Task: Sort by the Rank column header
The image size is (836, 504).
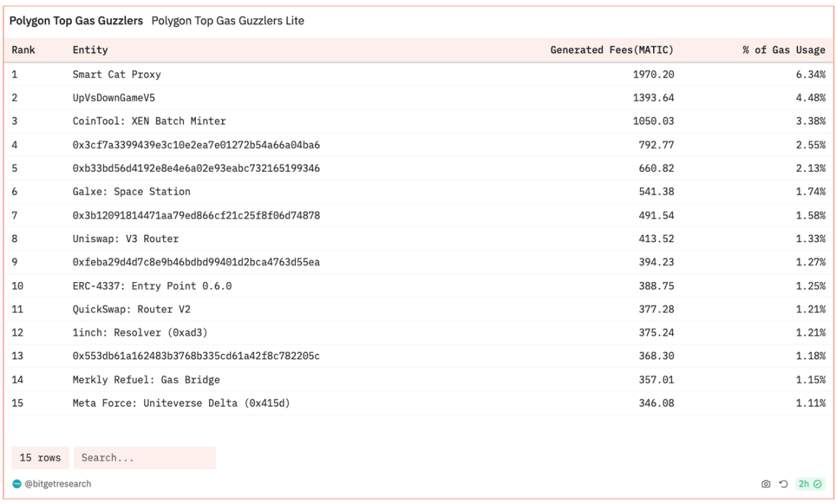Action: (x=23, y=50)
